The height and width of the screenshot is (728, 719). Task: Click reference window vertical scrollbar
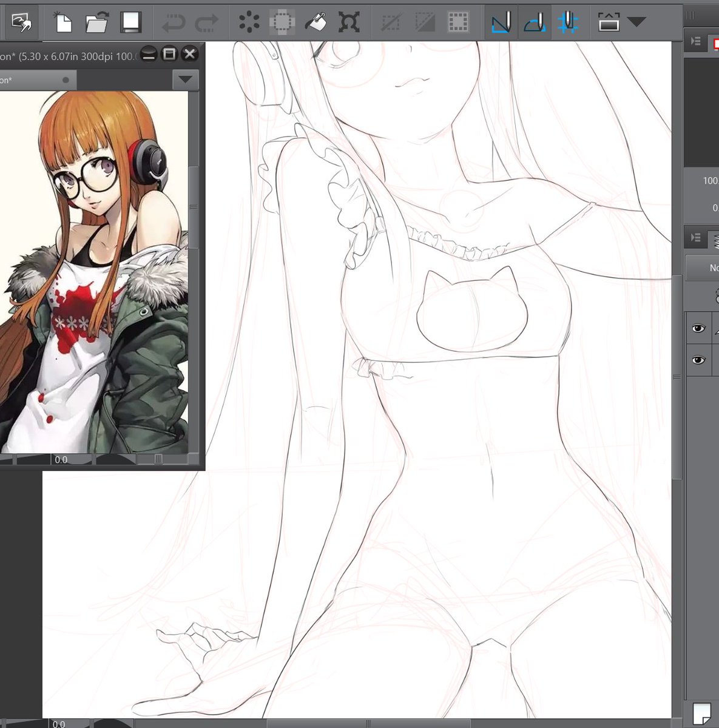pyautogui.click(x=194, y=206)
